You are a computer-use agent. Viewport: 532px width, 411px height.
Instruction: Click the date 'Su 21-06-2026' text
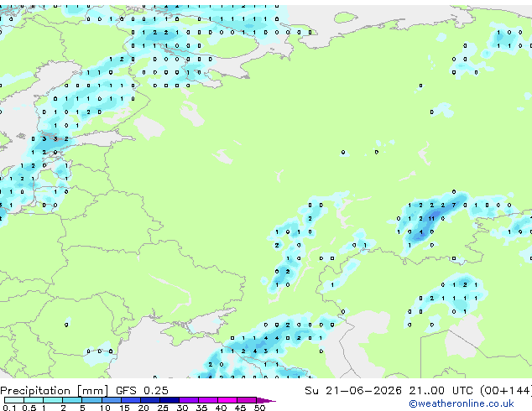point(353,390)
